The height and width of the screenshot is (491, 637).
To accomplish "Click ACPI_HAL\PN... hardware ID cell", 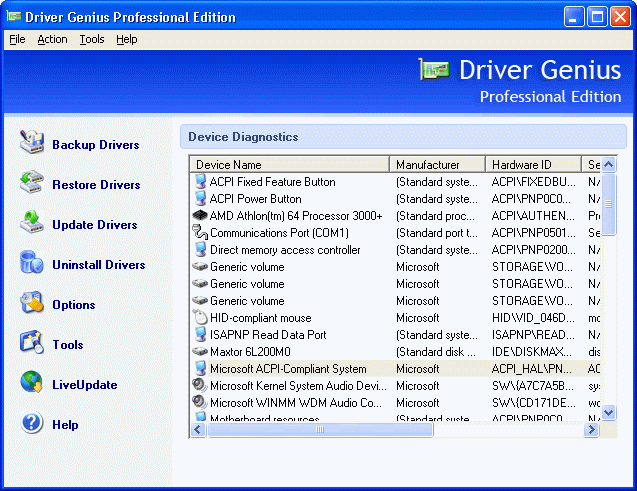I will click(531, 369).
